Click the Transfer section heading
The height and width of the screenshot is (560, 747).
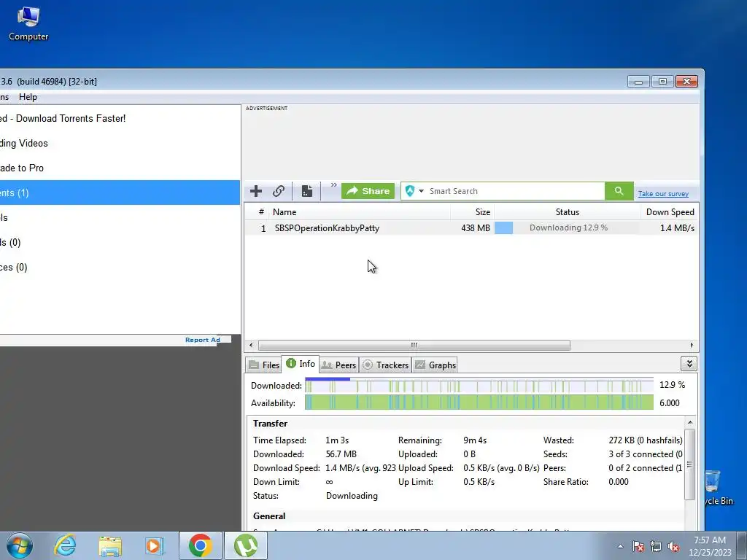click(x=270, y=424)
